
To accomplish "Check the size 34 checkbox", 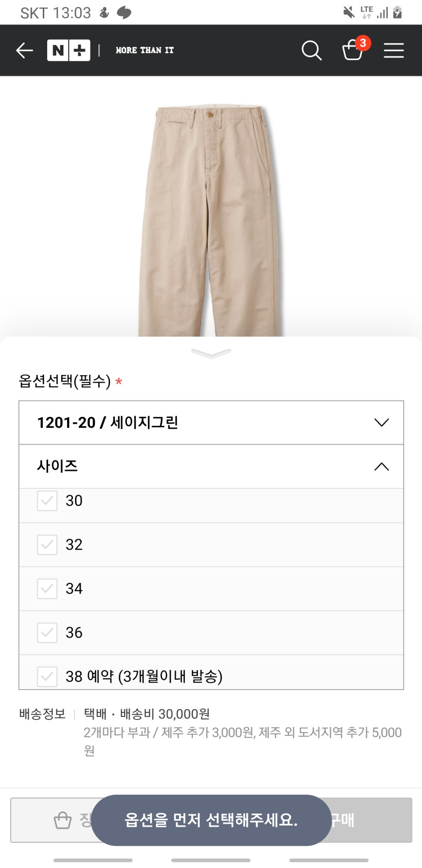I will point(47,589).
